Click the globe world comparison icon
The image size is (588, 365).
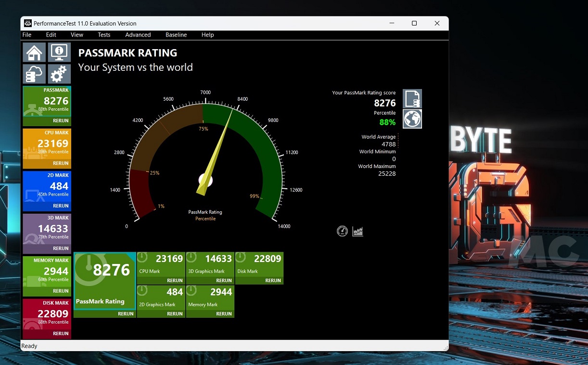(x=412, y=119)
